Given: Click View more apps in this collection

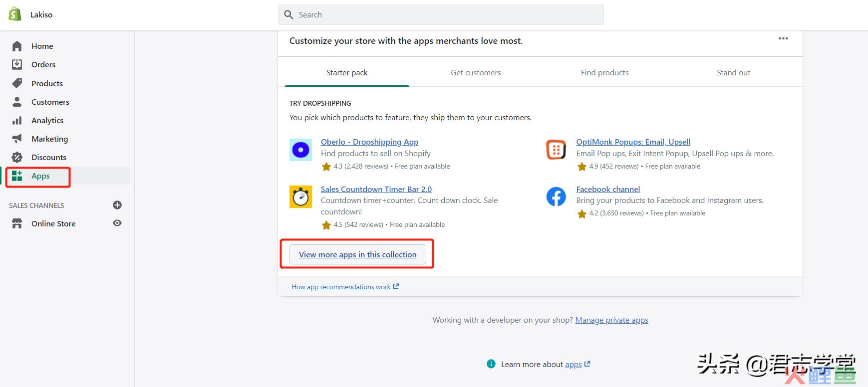Looking at the screenshot, I should tap(357, 254).
